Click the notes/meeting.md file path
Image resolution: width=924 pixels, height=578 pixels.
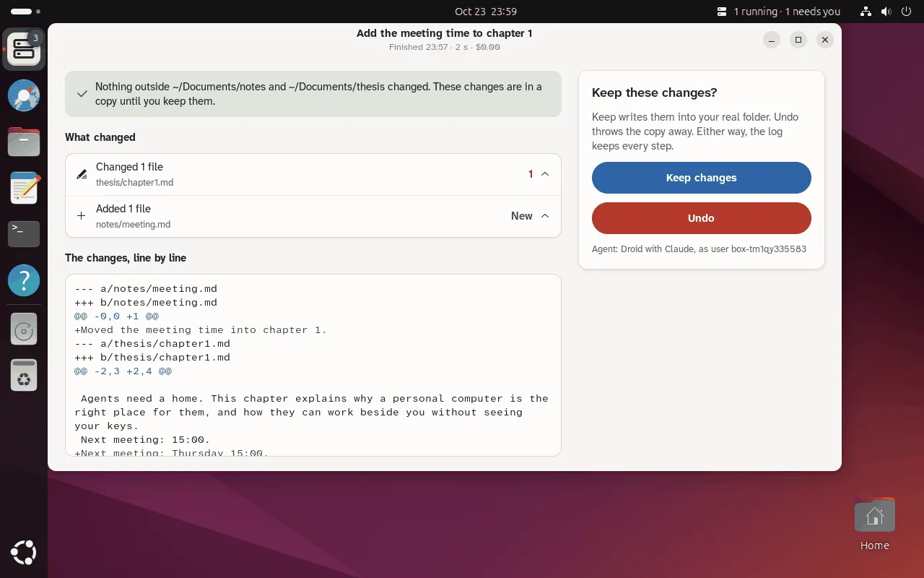[x=133, y=225]
